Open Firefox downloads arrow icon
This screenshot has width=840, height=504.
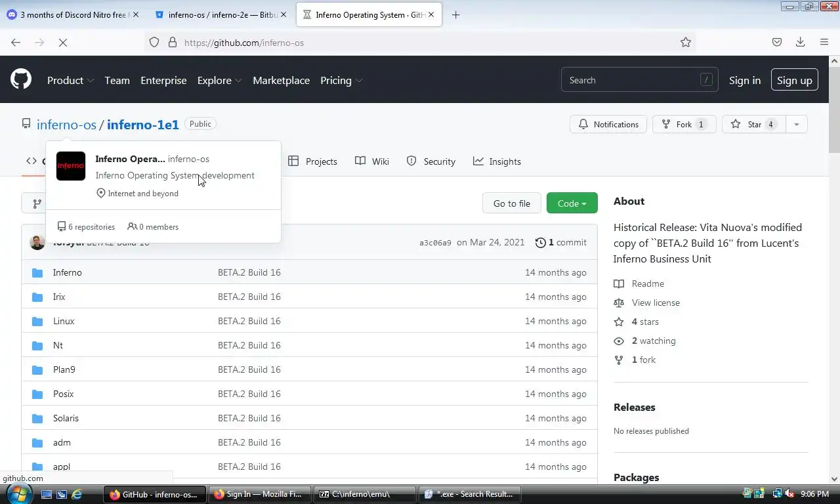tap(800, 42)
